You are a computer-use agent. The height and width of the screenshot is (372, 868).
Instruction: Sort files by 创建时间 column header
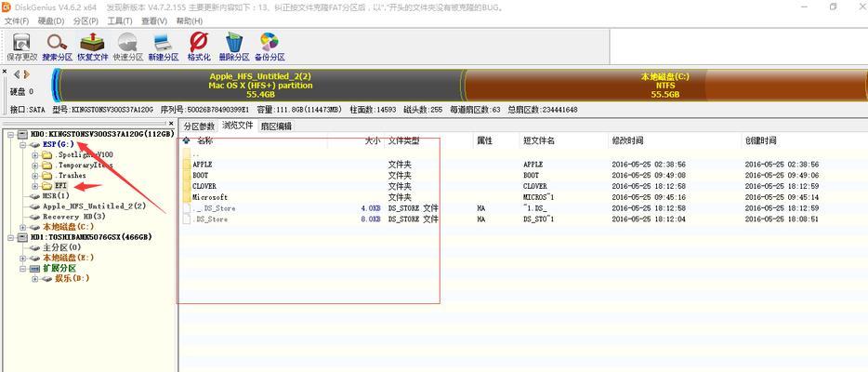pos(804,141)
